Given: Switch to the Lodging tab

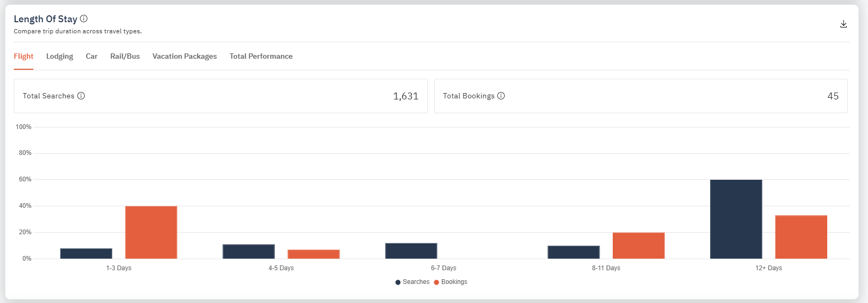Looking at the screenshot, I should pyautogui.click(x=59, y=56).
